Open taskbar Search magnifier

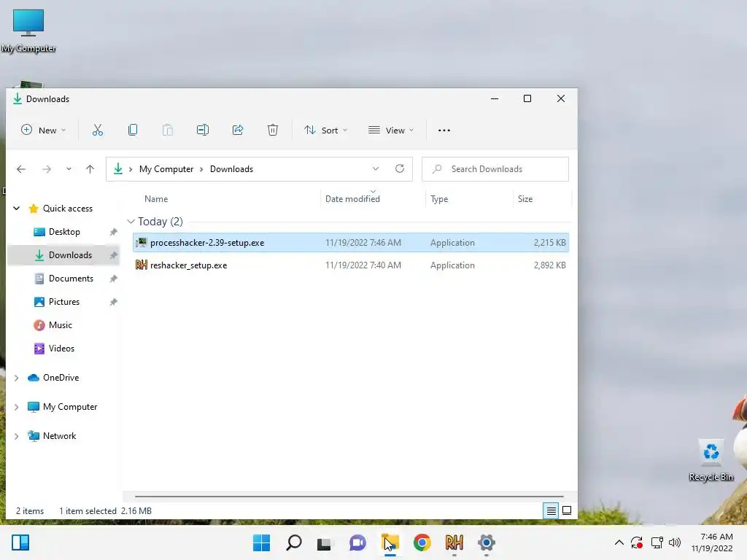(294, 542)
